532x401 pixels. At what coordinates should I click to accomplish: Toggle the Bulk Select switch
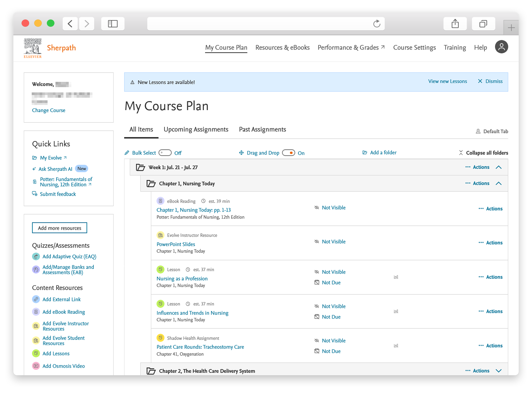[x=165, y=153]
